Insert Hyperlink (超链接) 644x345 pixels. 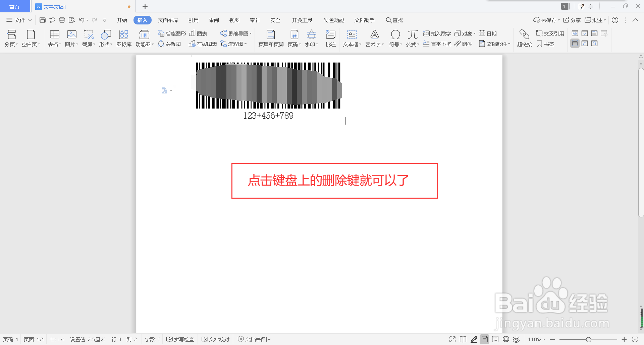pos(525,39)
